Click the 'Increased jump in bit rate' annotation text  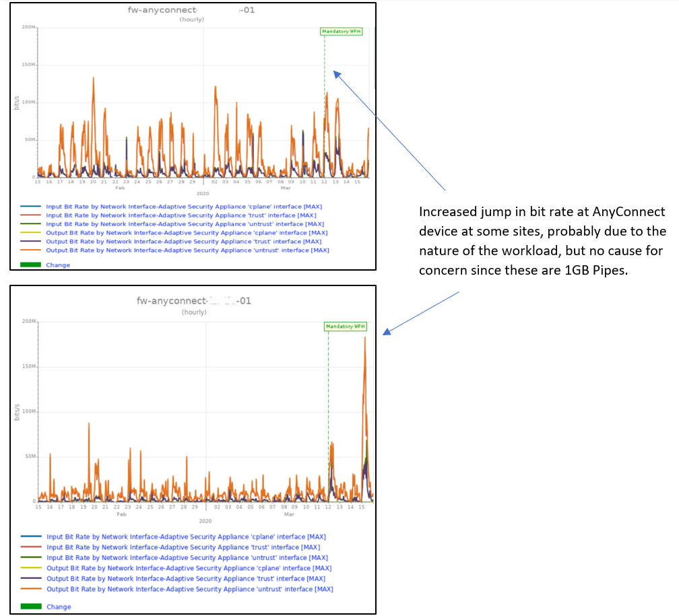point(542,241)
